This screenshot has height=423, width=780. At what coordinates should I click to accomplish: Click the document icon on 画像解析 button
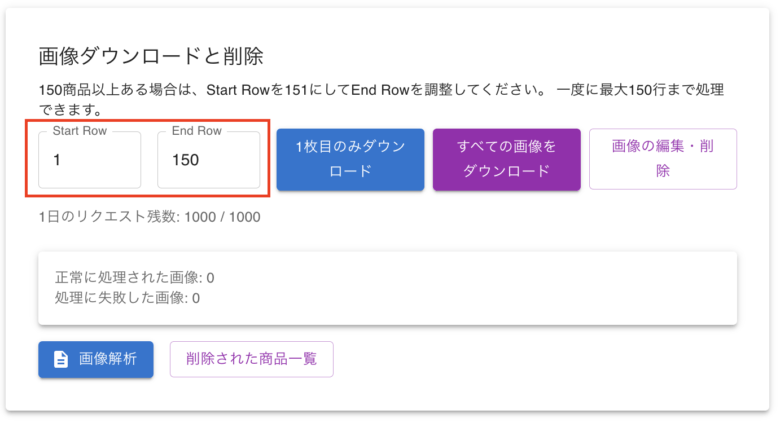61,359
